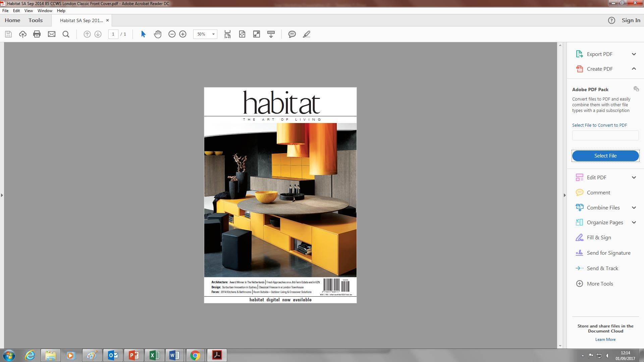
Task: Click the blue Select File button
Action: [x=605, y=156]
